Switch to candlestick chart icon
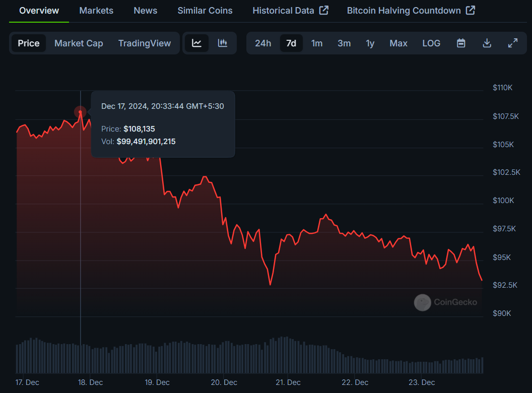Viewport: 532px width, 393px height. point(223,43)
